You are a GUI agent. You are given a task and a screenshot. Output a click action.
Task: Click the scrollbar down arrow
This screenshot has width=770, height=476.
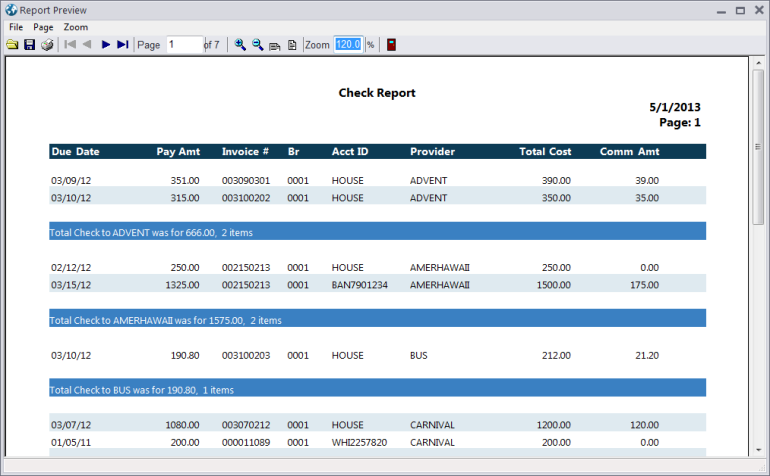pyautogui.click(x=759, y=449)
